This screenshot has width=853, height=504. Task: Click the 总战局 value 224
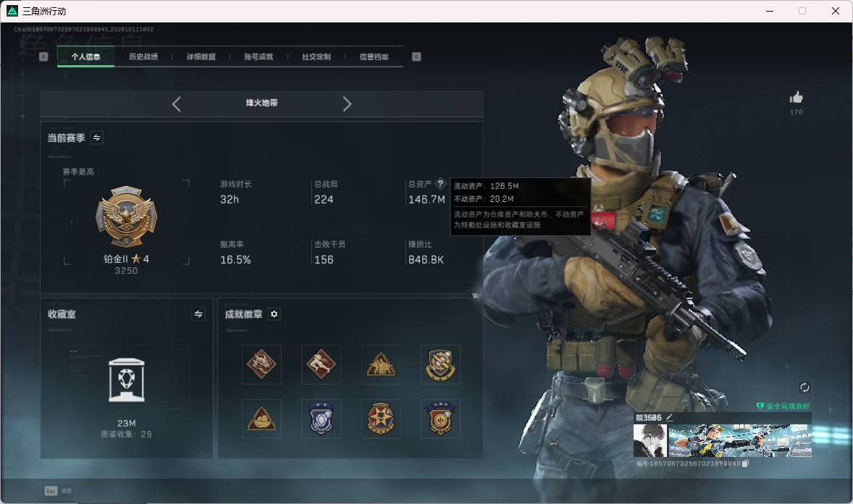pos(324,200)
